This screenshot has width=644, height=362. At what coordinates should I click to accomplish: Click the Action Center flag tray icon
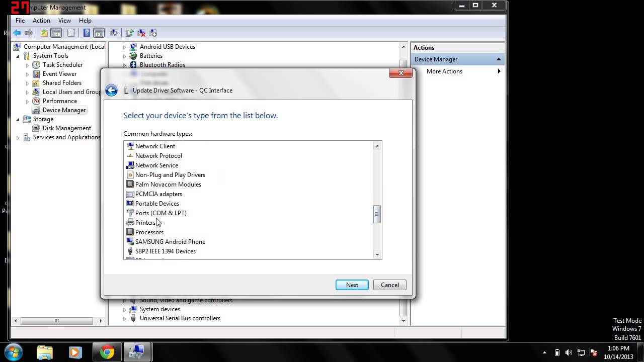coord(593,352)
